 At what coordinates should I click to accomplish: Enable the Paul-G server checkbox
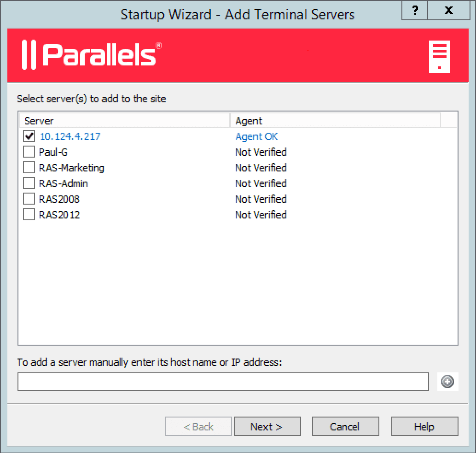click(29, 152)
